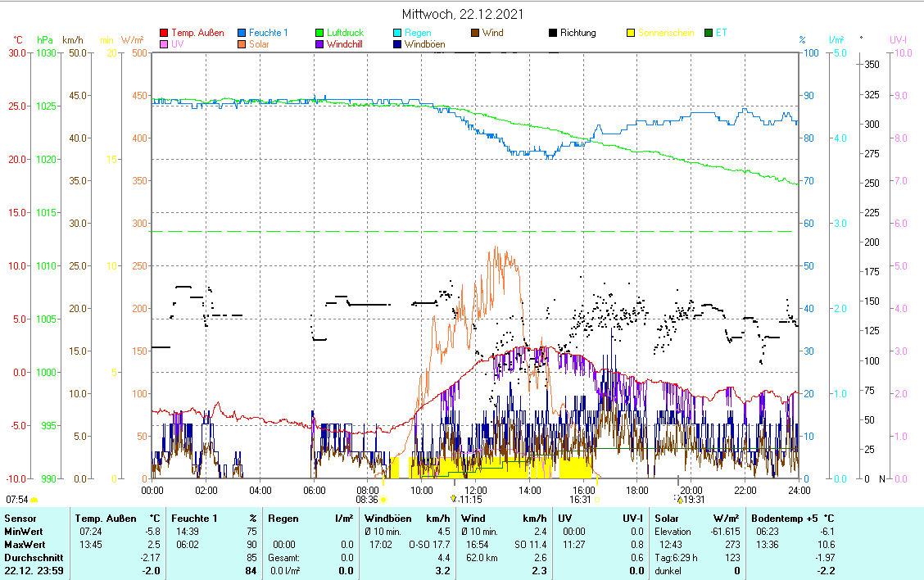The height and width of the screenshot is (580, 924).
Task: Select the UV legend label
Action: (x=178, y=44)
